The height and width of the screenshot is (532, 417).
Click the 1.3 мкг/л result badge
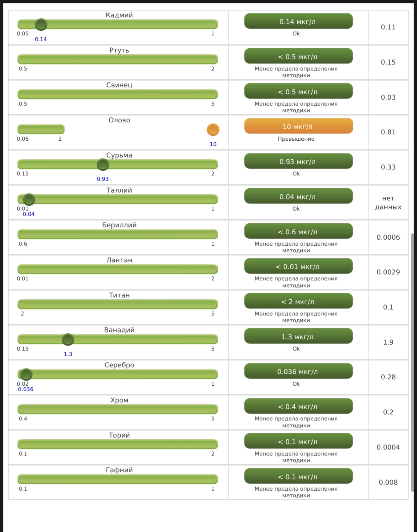(x=298, y=336)
